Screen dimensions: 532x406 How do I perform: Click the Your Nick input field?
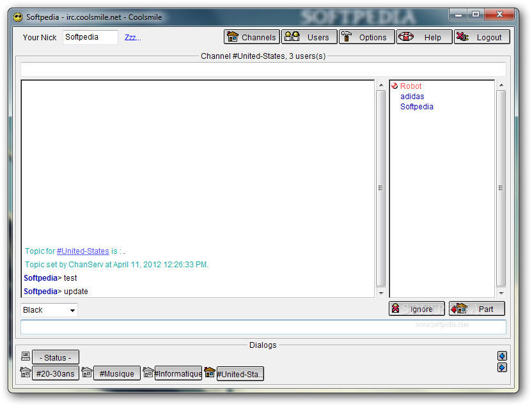(90, 37)
